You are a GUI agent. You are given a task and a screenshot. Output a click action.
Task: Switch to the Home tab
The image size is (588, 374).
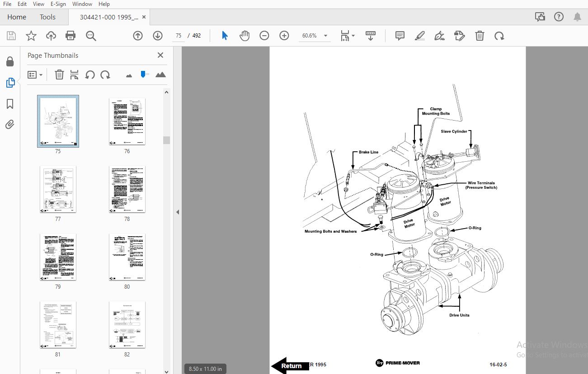click(x=17, y=17)
